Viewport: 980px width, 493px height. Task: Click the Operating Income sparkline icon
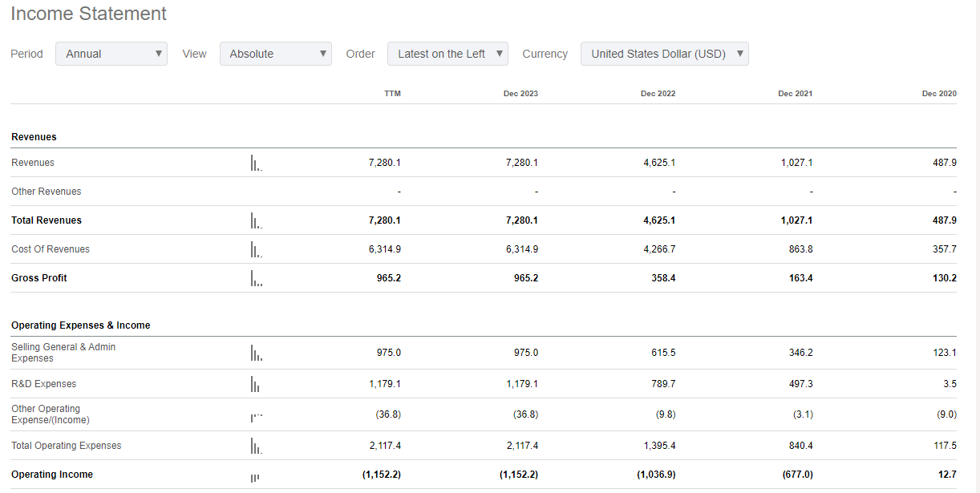255,477
